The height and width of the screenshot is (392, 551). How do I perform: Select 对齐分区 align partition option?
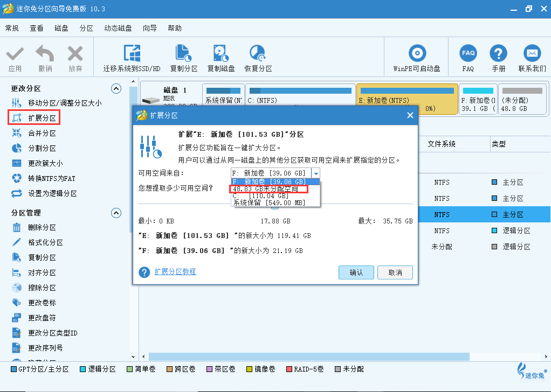click(34, 272)
